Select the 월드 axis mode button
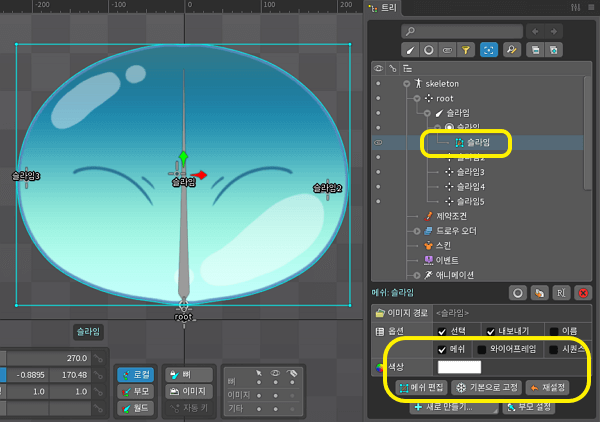Image resolution: width=600 pixels, height=422 pixels. click(x=136, y=408)
